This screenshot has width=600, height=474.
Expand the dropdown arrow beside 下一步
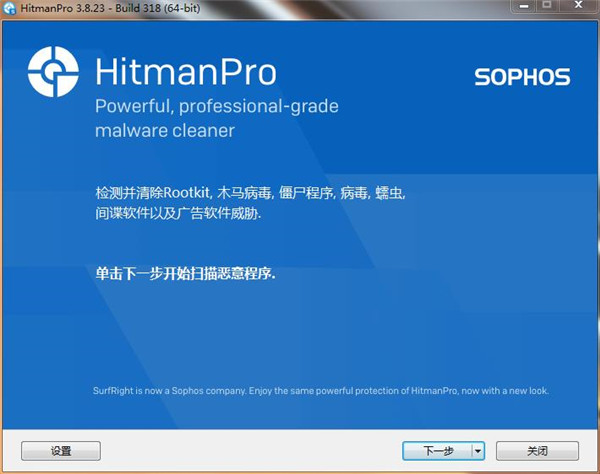pos(478,451)
